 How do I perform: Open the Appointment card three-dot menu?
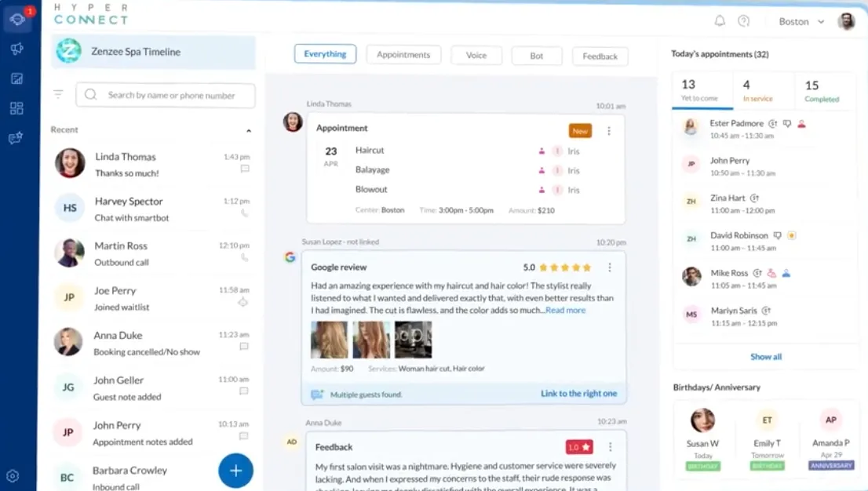click(611, 131)
